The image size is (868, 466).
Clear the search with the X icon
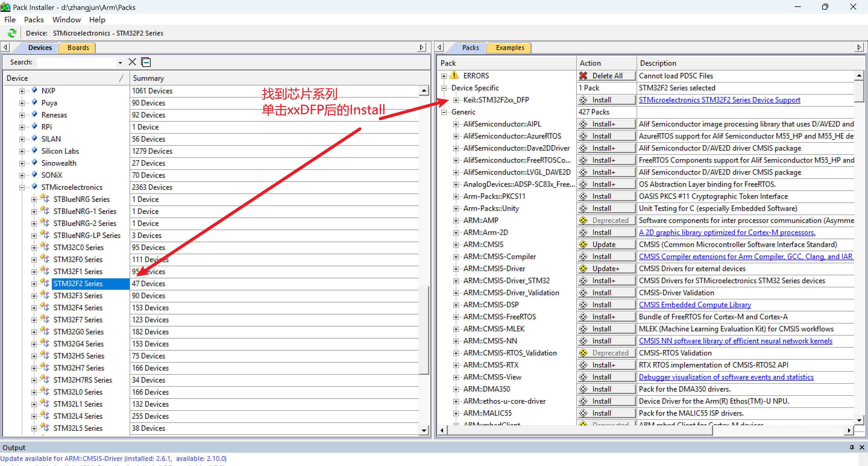point(132,62)
